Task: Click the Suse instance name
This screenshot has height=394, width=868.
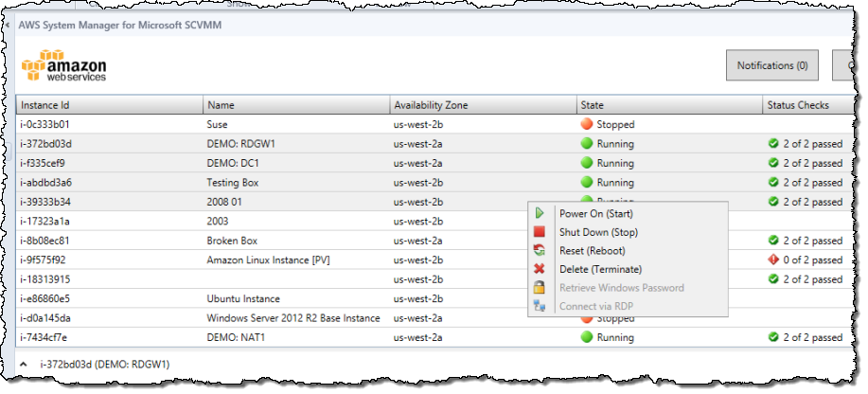Action: (x=217, y=124)
